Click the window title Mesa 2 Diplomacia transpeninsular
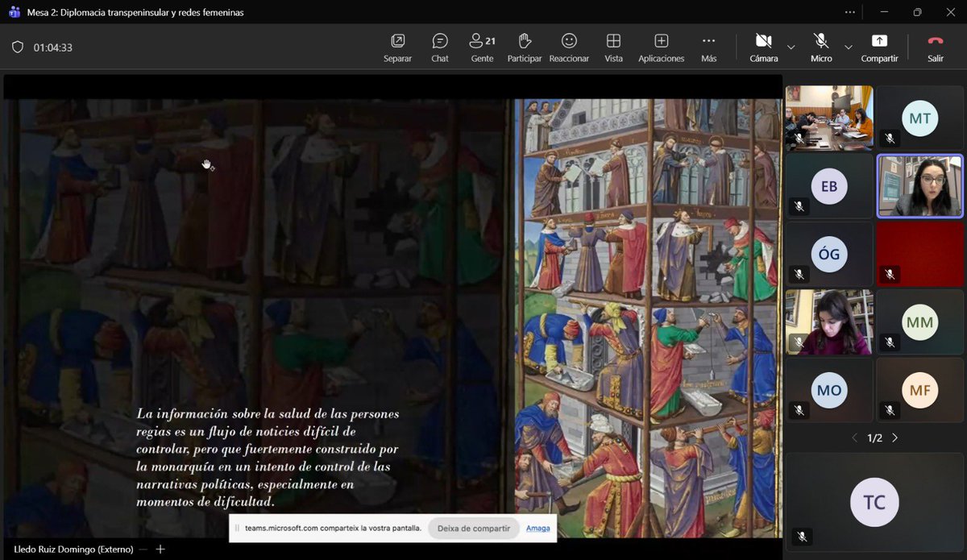967x560 pixels. coord(135,12)
